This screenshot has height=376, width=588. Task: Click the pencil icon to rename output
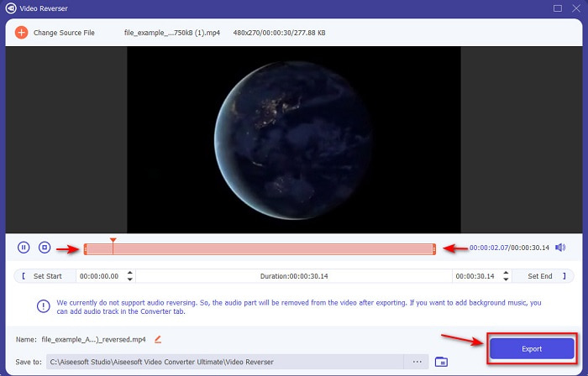pyautogui.click(x=157, y=339)
